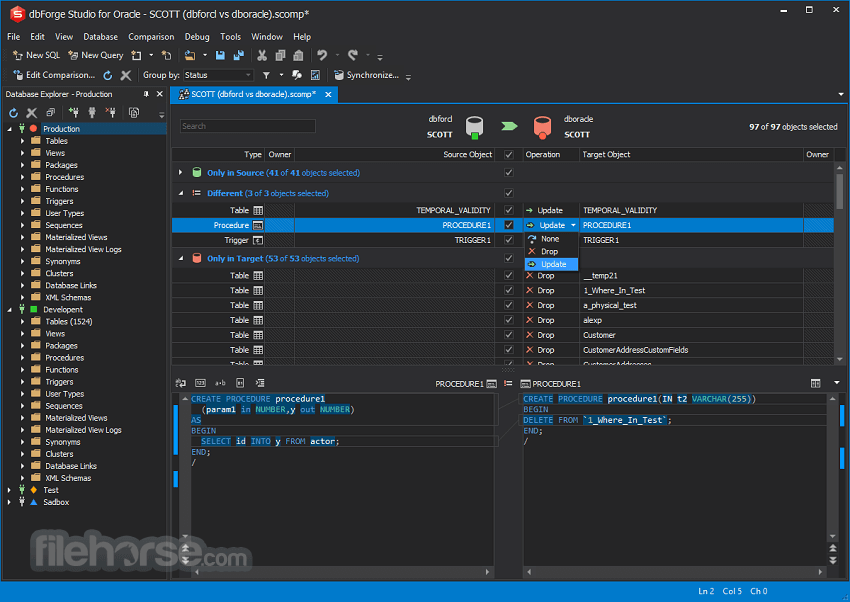Click the first icon in diff pane toolbar
850x602 pixels.
pyautogui.click(x=181, y=383)
